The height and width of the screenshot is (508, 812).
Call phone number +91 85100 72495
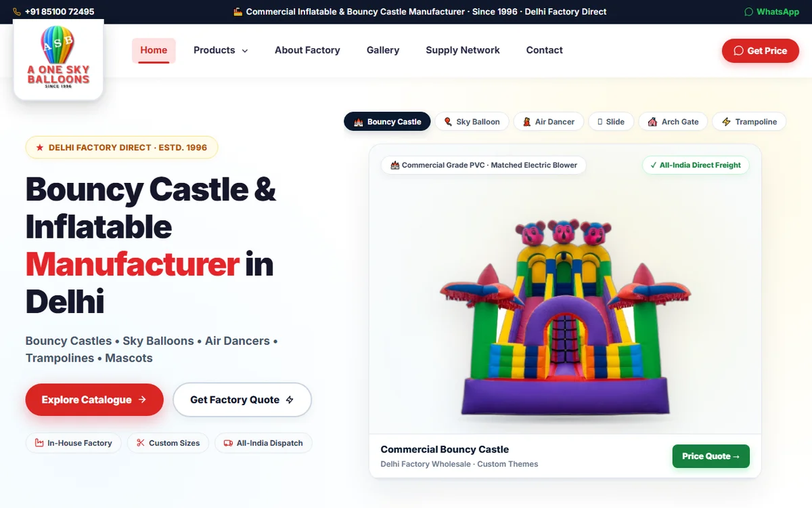(60, 12)
